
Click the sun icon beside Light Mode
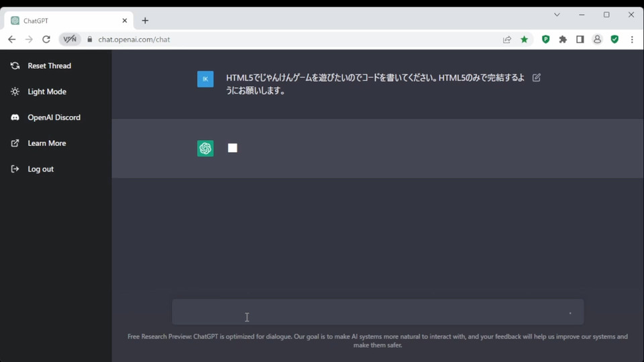15,92
